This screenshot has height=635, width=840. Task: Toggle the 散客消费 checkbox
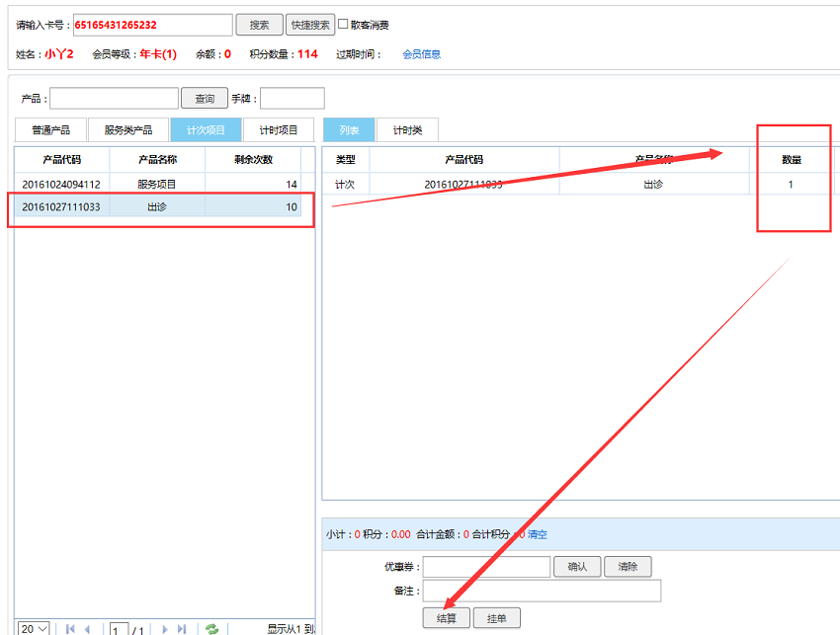pyautogui.click(x=343, y=25)
